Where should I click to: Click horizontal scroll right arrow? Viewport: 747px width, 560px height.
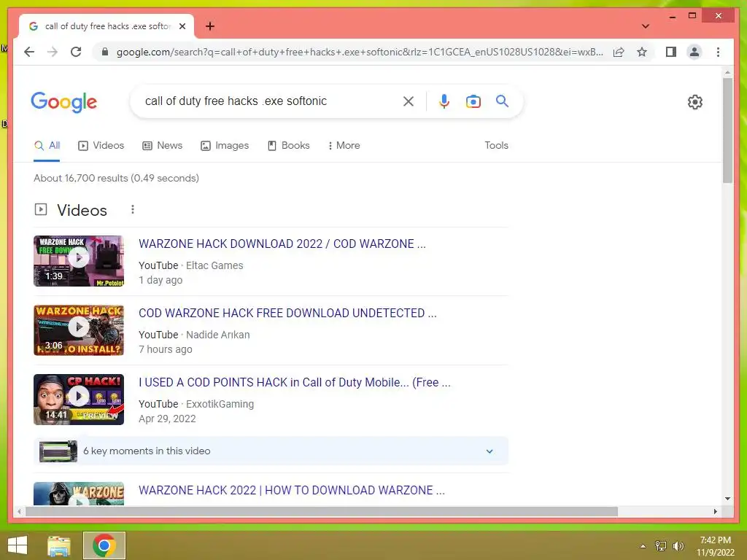(716, 511)
